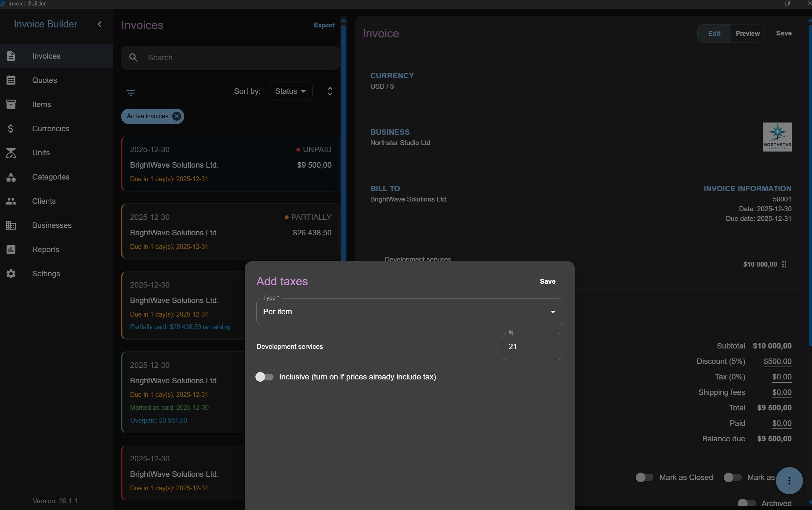Viewport: 812px width, 510px height.
Task: Select the PARTIALLY $26 438,50 invoice card
Action: pos(231,231)
